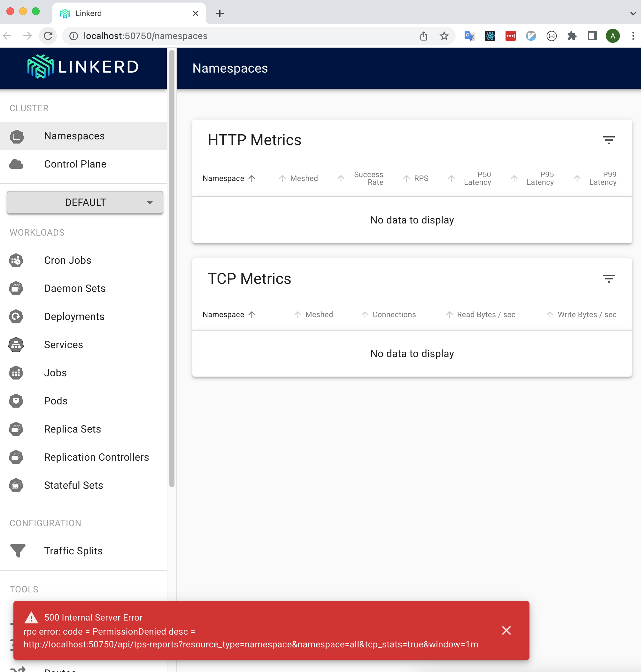Screen dimensions: 641x672
Task: Open the Pods cube icon
Action: (x=16, y=401)
